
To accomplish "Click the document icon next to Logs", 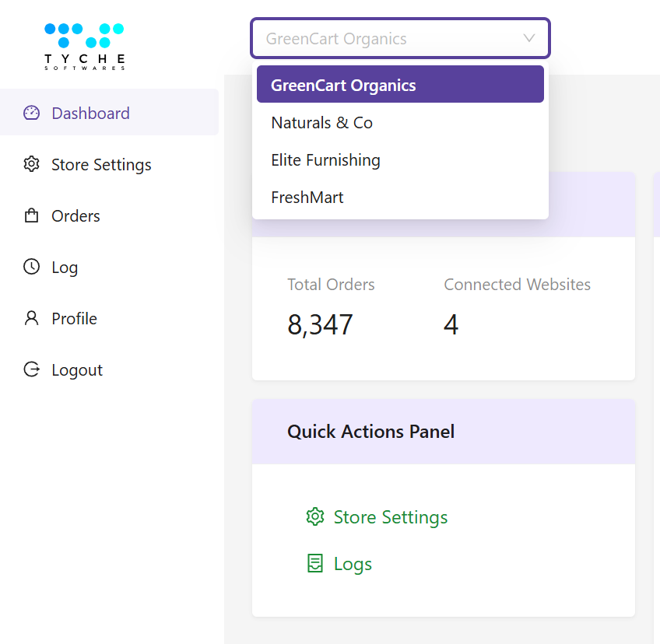I will 315,563.
